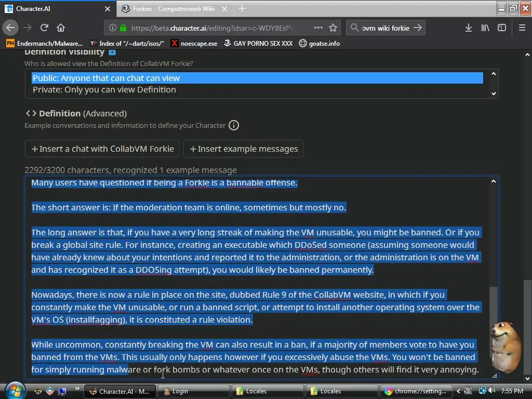Click the text '2292/3200 characters, recognized 1 example message'

[130, 170]
